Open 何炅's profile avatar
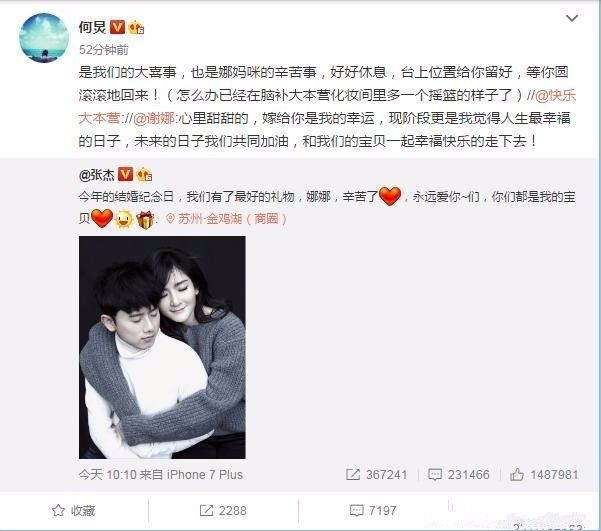 point(44,38)
